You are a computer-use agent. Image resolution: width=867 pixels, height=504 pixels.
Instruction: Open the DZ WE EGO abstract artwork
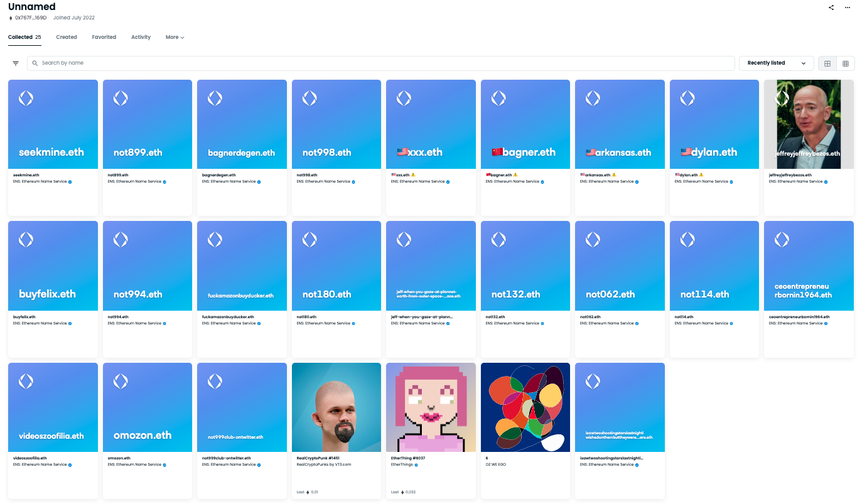click(525, 407)
